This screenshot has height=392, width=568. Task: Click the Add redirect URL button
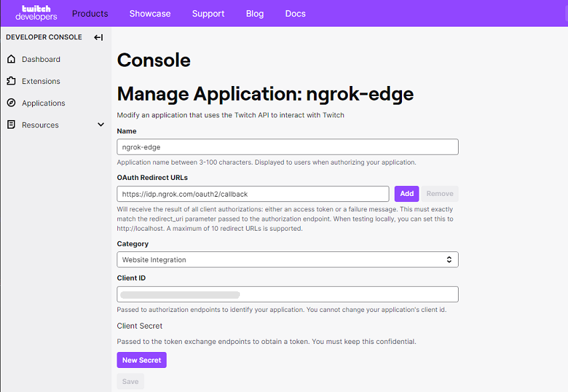tap(407, 194)
